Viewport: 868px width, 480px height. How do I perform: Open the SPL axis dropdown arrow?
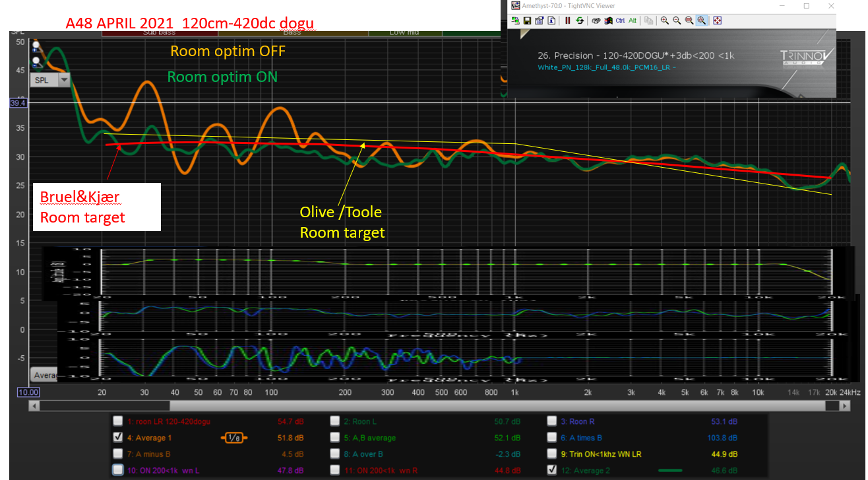coord(64,80)
